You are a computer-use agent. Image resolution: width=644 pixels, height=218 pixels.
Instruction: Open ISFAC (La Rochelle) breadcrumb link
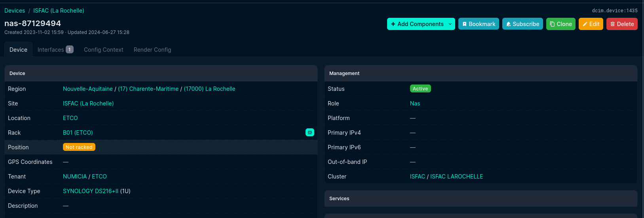pyautogui.click(x=59, y=11)
